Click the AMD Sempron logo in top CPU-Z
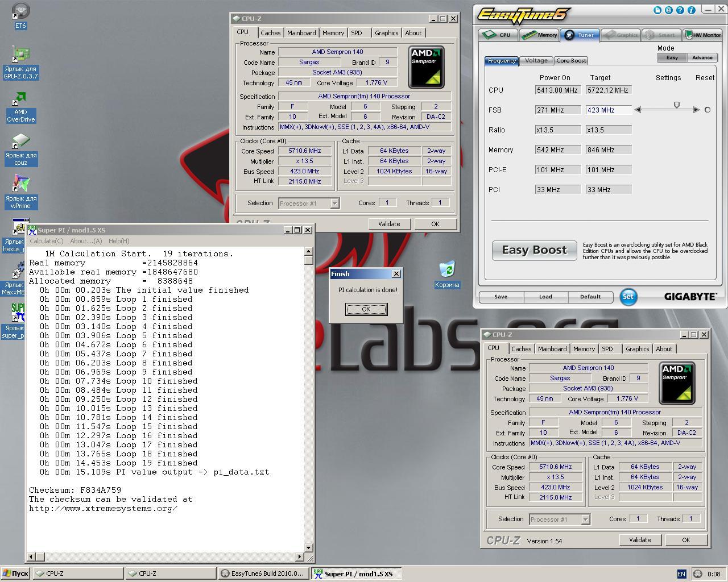 pyautogui.click(x=426, y=68)
